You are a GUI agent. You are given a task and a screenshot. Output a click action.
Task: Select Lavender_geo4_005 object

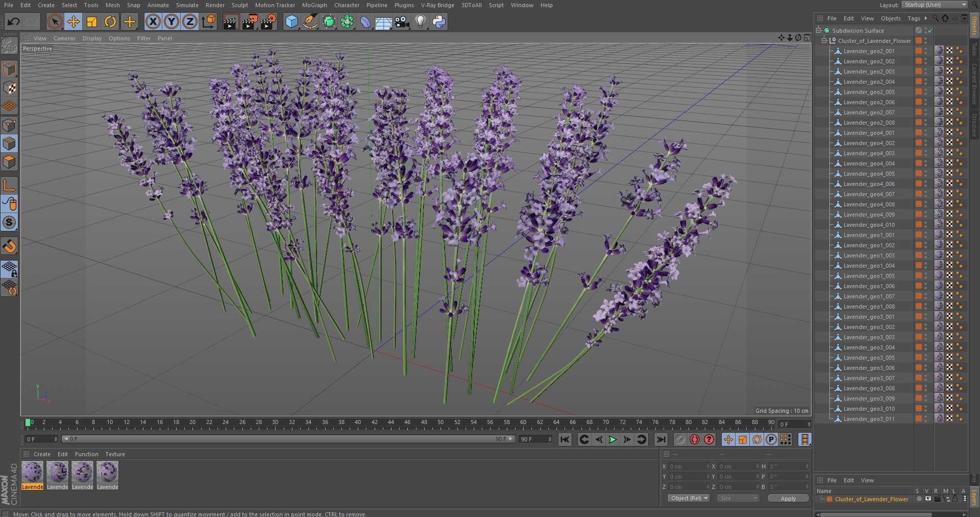coord(869,174)
